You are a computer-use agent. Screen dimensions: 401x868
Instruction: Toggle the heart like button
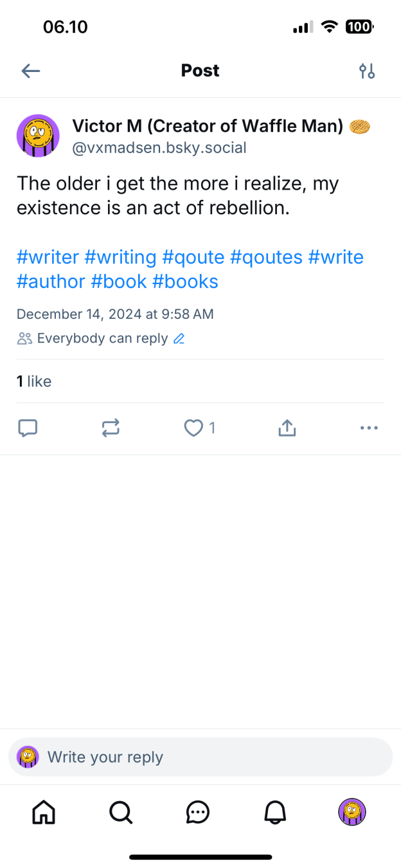[x=193, y=428]
